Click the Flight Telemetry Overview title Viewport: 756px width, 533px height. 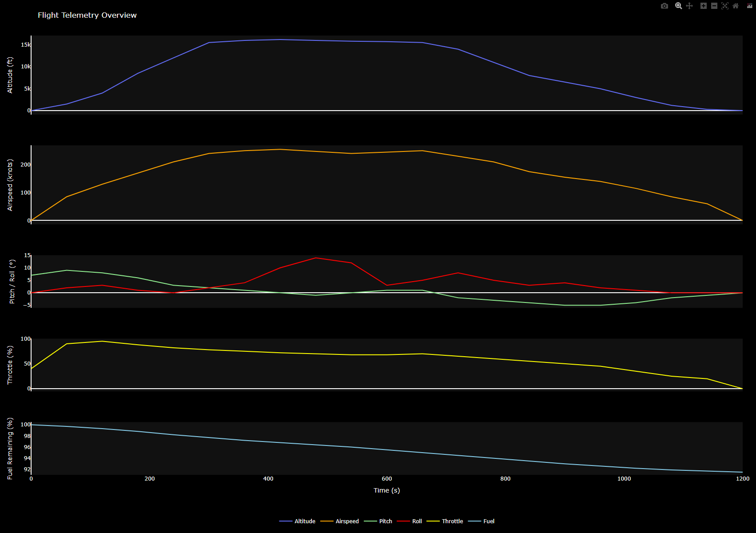pos(87,15)
